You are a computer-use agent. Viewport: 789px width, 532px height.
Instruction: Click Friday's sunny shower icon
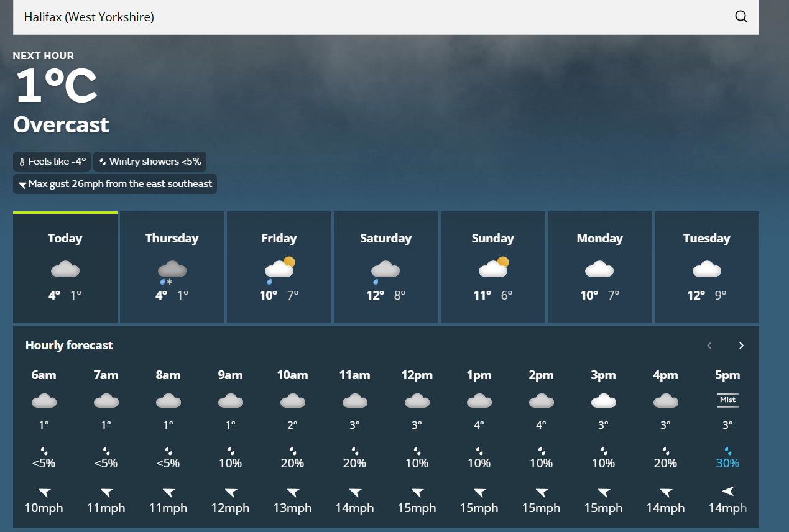279,270
